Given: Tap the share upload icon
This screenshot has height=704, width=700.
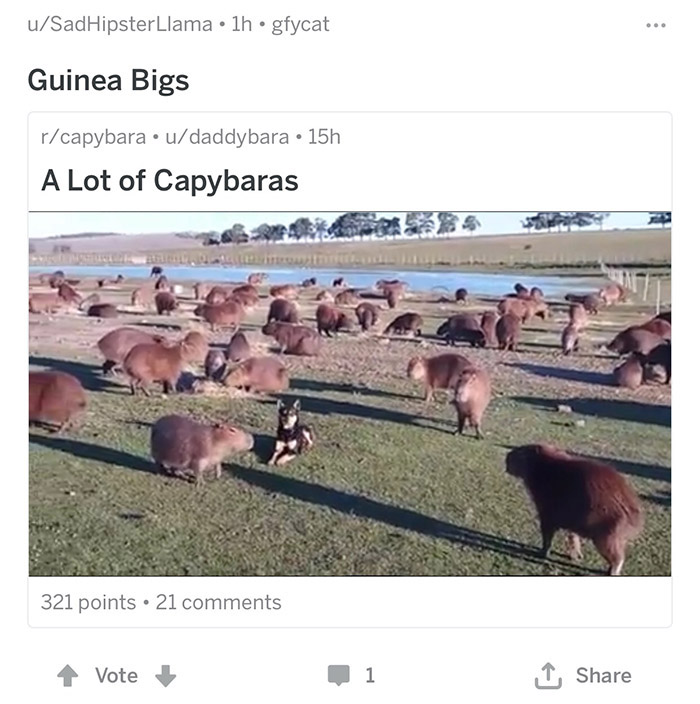Looking at the screenshot, I should pos(548,675).
